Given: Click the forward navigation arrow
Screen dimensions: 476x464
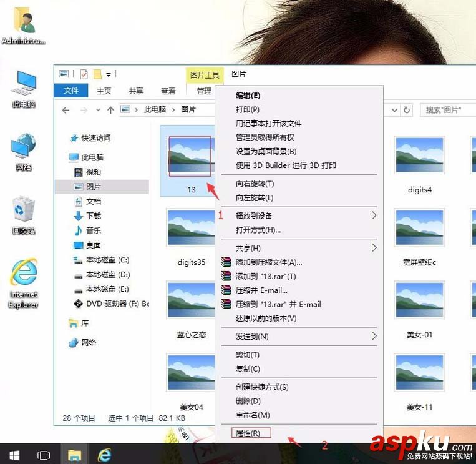Looking at the screenshot, I should (x=84, y=110).
